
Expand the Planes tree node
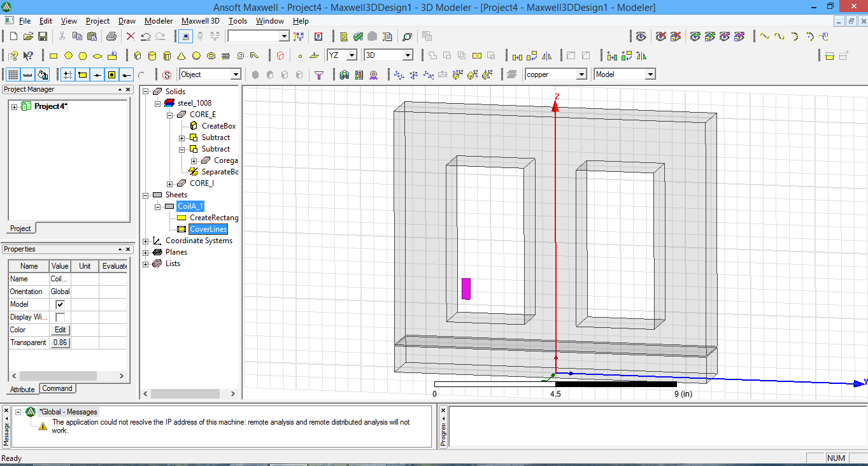pos(146,251)
